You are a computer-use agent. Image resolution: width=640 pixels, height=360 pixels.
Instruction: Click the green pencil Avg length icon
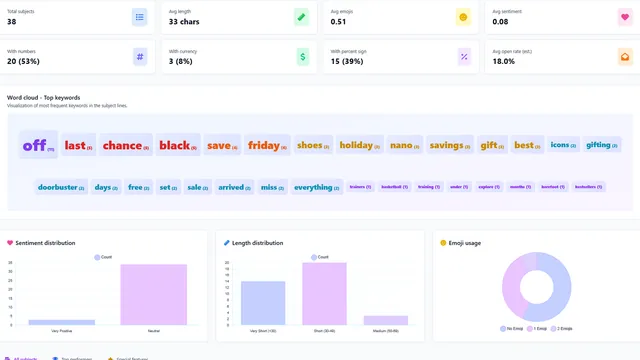coord(301,17)
